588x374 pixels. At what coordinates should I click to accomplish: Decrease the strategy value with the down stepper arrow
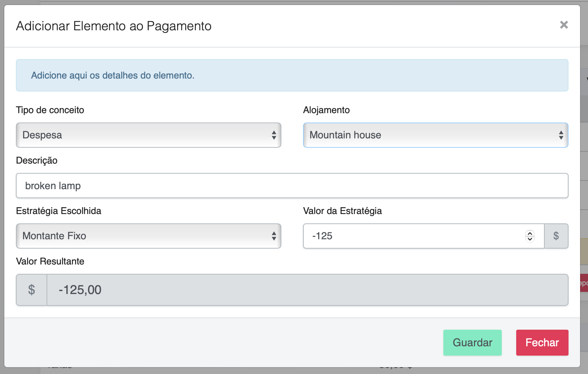[530, 239]
